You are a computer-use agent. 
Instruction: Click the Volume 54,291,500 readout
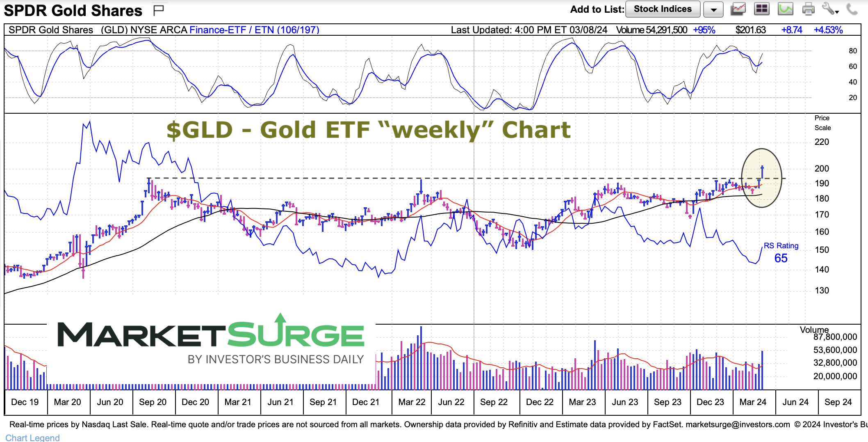coord(652,30)
